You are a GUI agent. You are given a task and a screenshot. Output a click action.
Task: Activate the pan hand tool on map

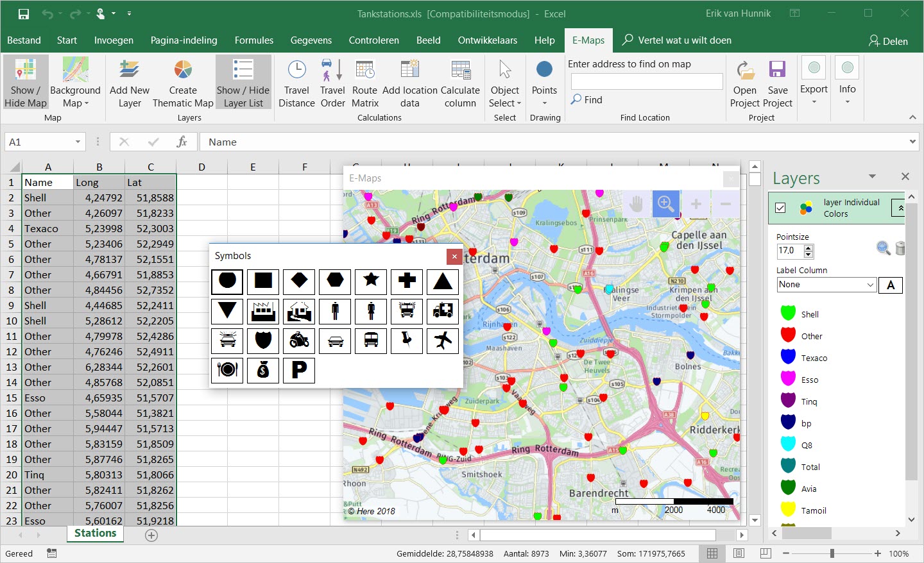pos(636,204)
